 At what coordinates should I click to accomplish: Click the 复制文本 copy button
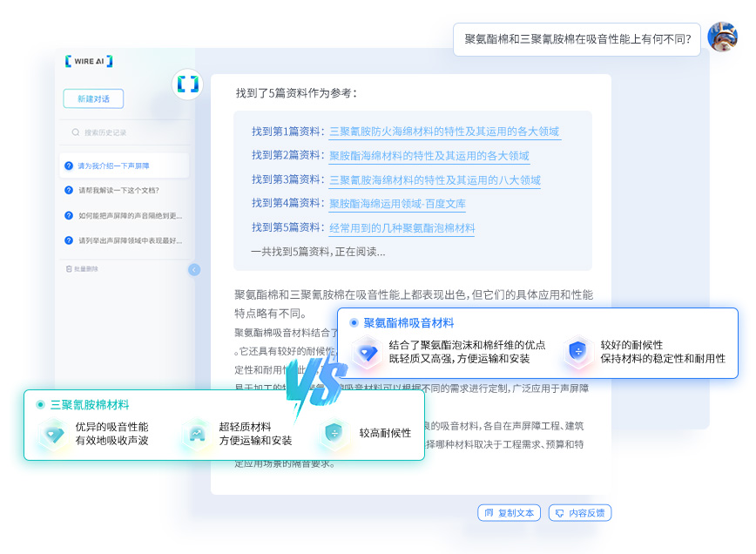click(x=509, y=513)
